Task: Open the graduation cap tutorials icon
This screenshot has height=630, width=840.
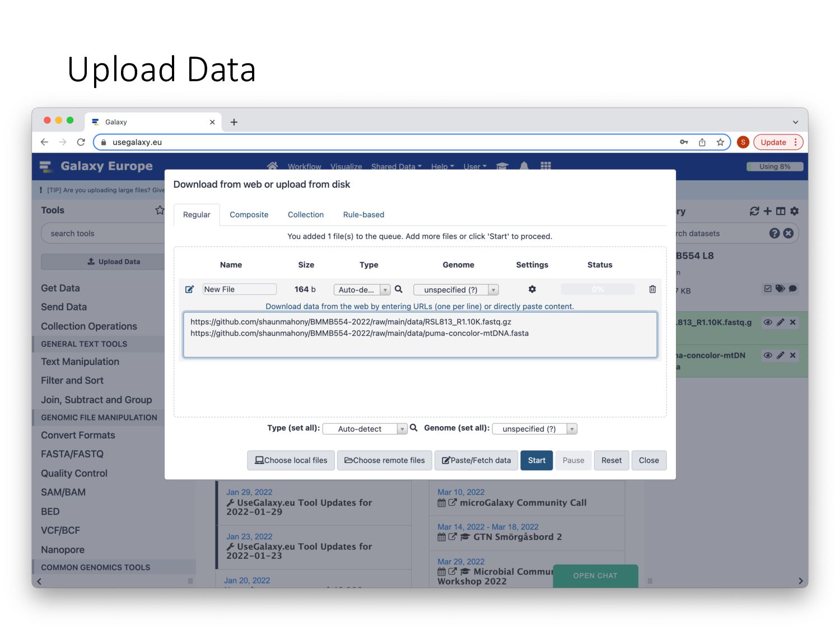Action: point(502,166)
